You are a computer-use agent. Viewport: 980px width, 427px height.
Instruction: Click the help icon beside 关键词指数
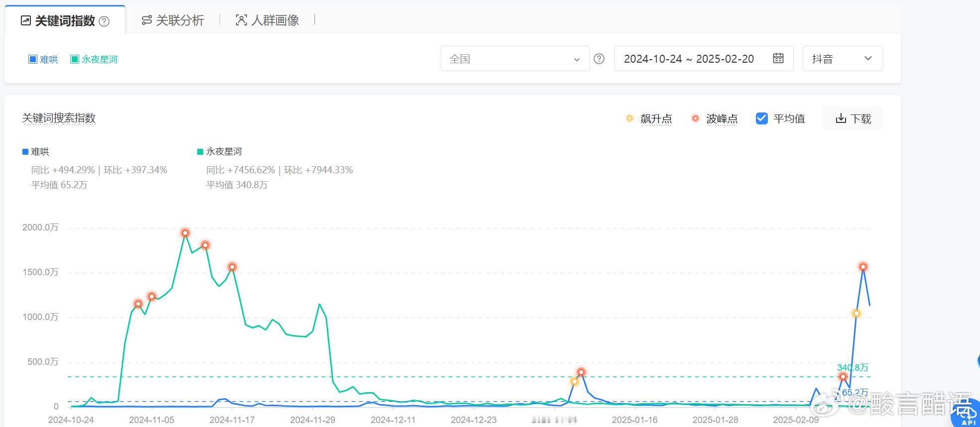pyautogui.click(x=104, y=21)
